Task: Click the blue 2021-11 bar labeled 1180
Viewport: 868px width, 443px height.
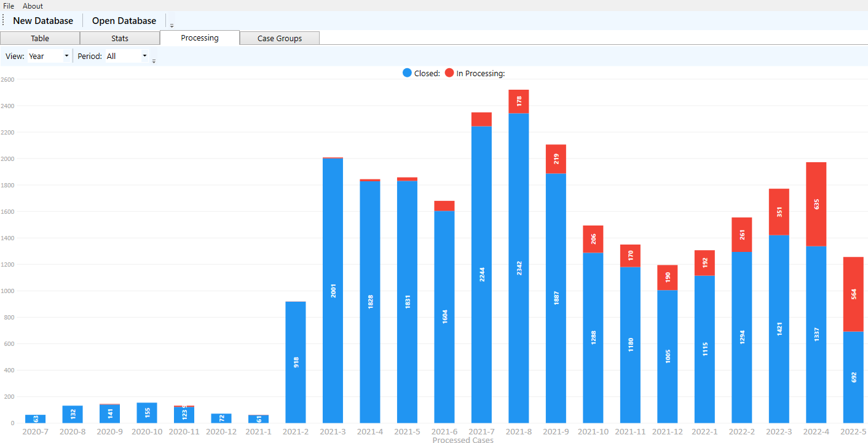Action: [x=630, y=345]
